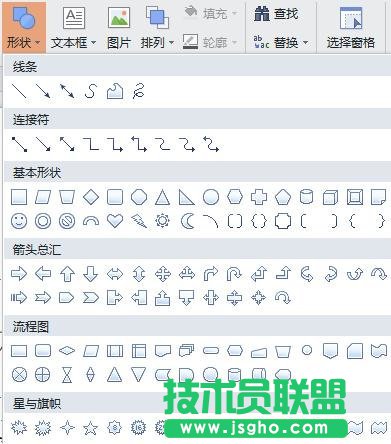This screenshot has height=444, width=391.
Task: Select the left arrow block shape
Action: tap(43, 274)
